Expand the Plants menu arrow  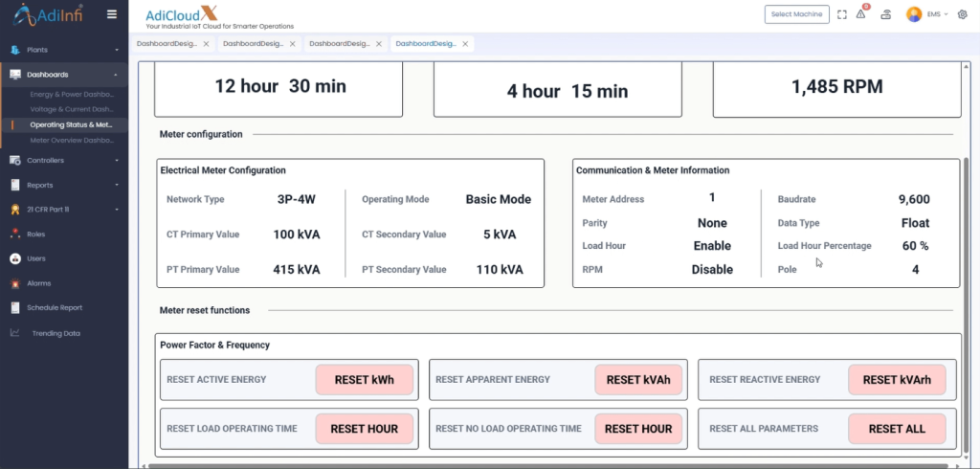[116, 50]
